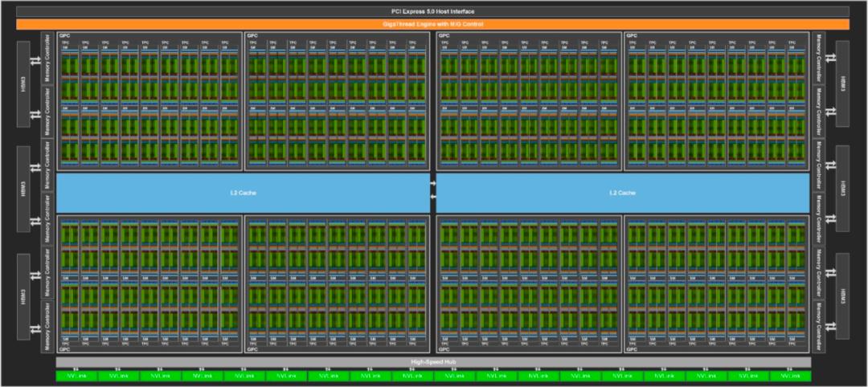This screenshot has height=387, width=868.
Task: Select the bottommost Memory Controller on the right
Action: pyautogui.click(x=818, y=326)
